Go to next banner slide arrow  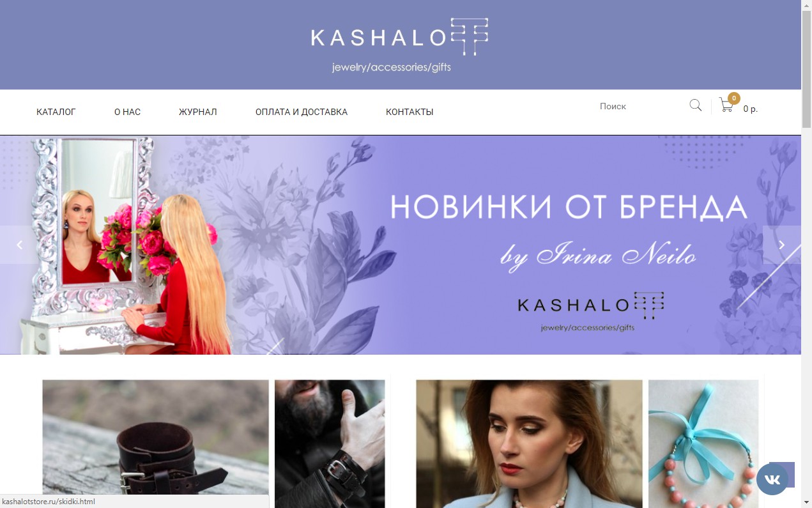pyautogui.click(x=782, y=245)
